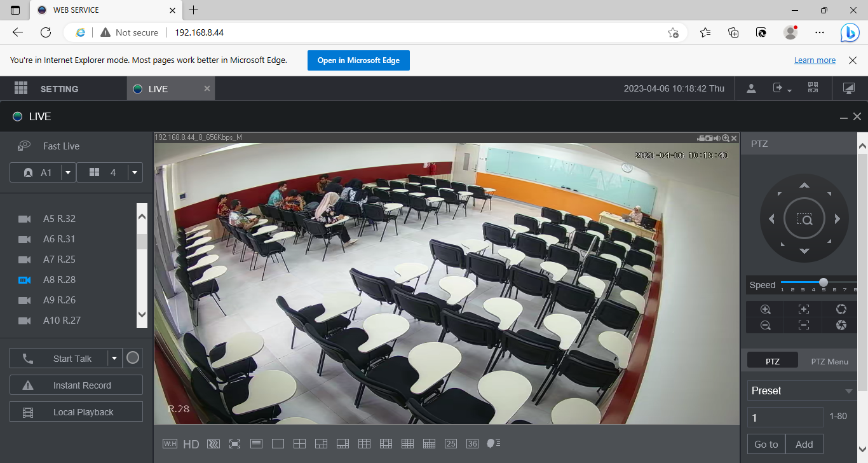
Task: Switch to 16-split window layout
Action: point(407,444)
